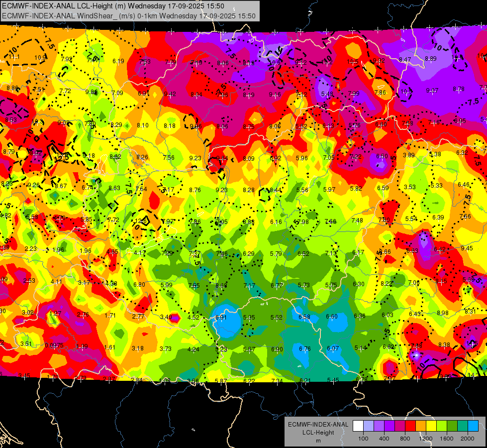Pick the white legend swatch

[x=358, y=426]
